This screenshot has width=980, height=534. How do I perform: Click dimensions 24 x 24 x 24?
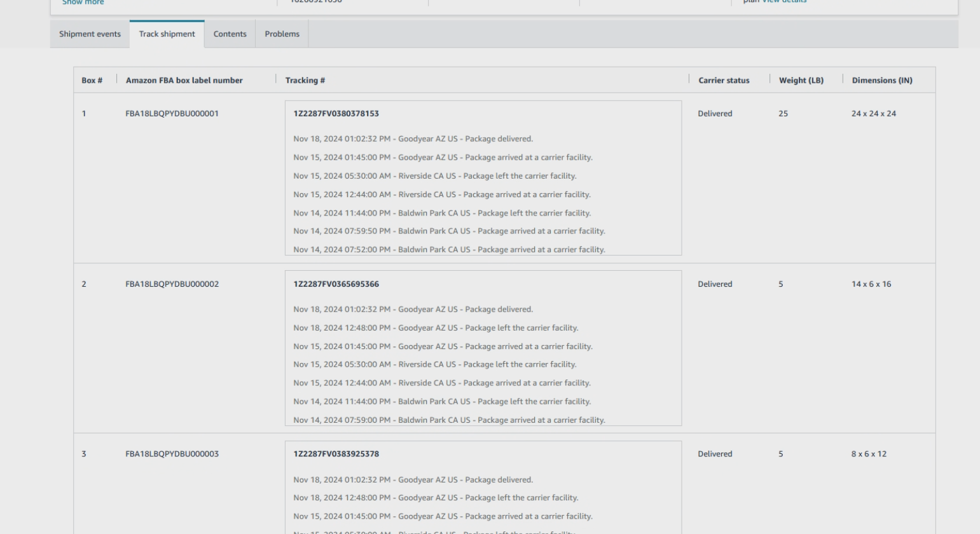click(874, 114)
